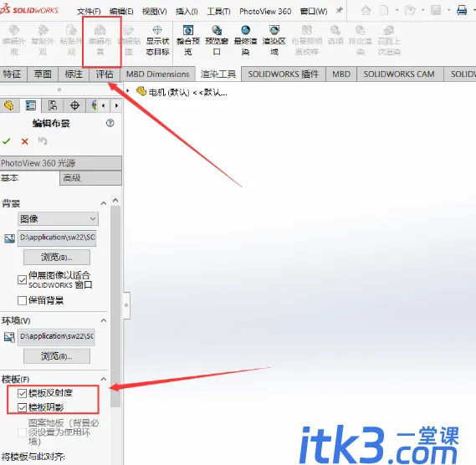Select the Render Region (渲染区域) tool
The height and width of the screenshot is (465, 476).
pyautogui.click(x=274, y=40)
